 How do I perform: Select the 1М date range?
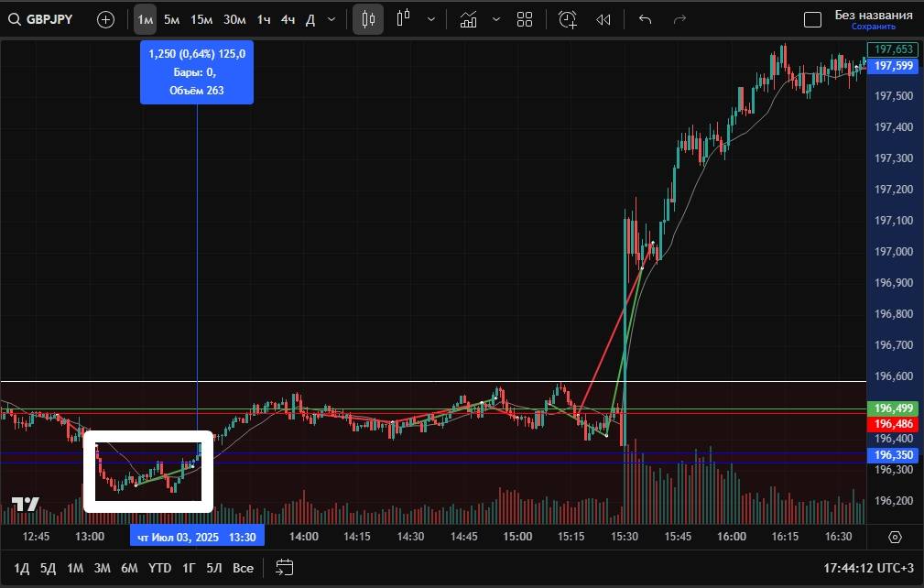click(75, 568)
